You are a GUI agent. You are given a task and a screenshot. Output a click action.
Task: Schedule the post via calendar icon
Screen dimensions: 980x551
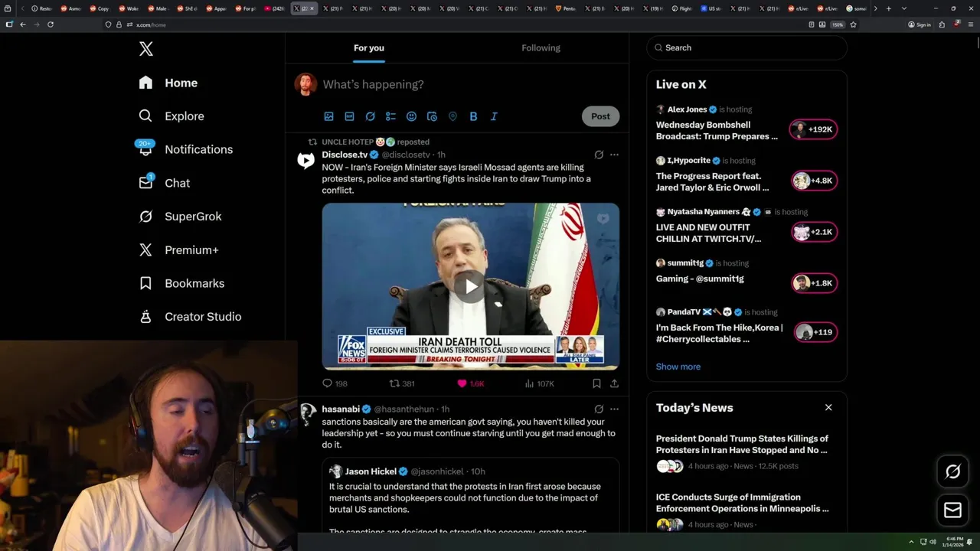(432, 116)
